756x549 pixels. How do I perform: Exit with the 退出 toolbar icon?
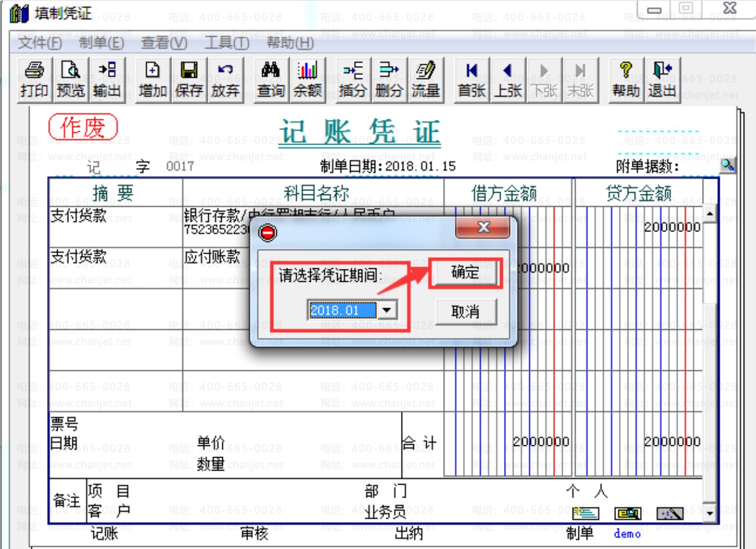point(662,80)
